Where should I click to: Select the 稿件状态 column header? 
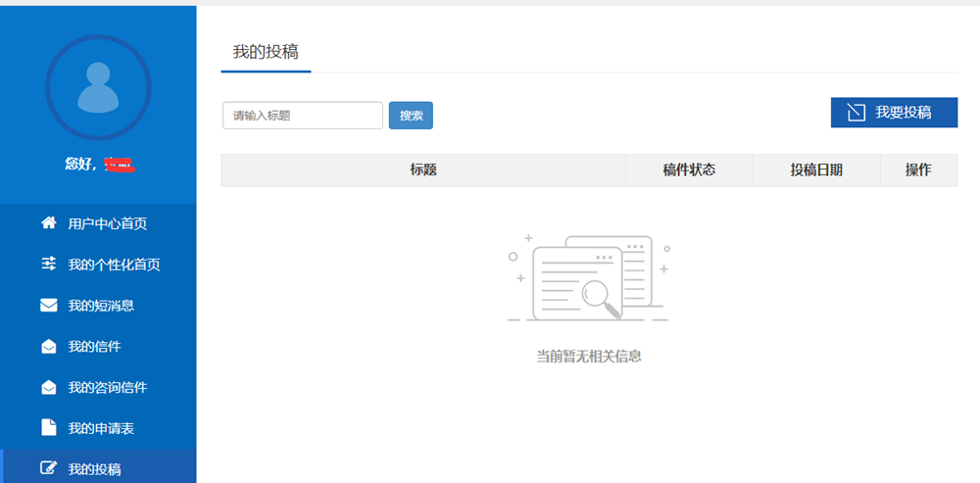(689, 170)
